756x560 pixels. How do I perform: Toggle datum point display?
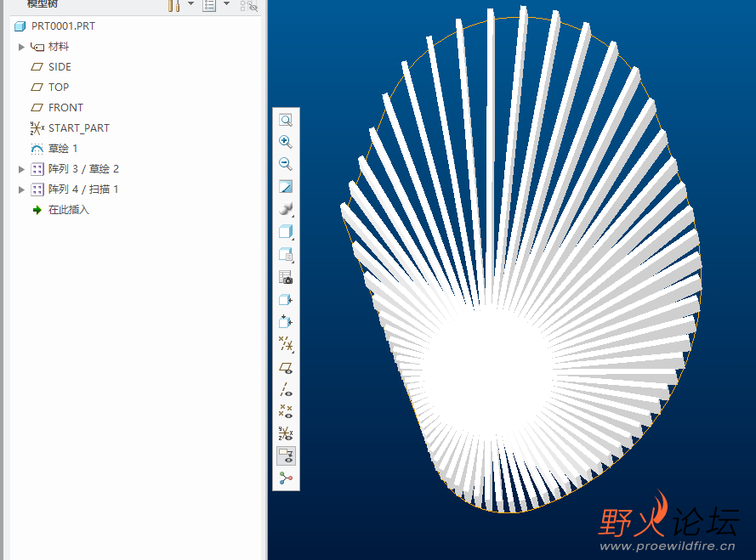286,411
